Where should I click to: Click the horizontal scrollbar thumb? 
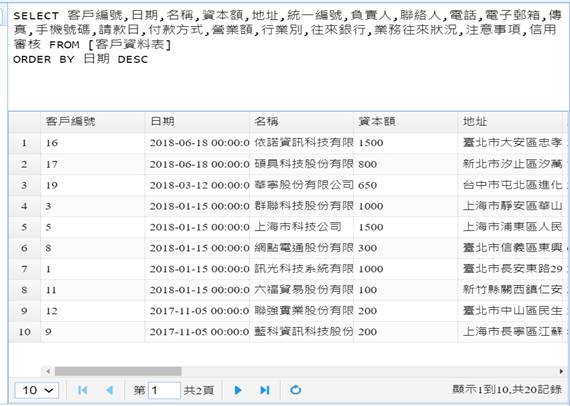(118, 371)
